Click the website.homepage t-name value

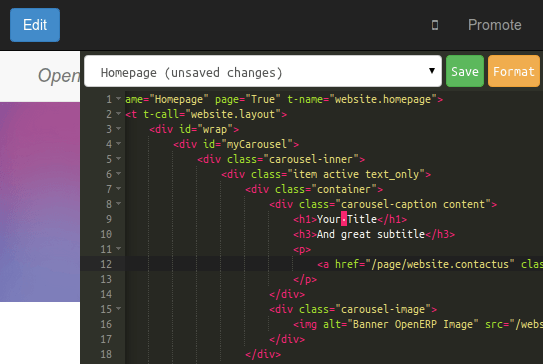[x=383, y=99]
